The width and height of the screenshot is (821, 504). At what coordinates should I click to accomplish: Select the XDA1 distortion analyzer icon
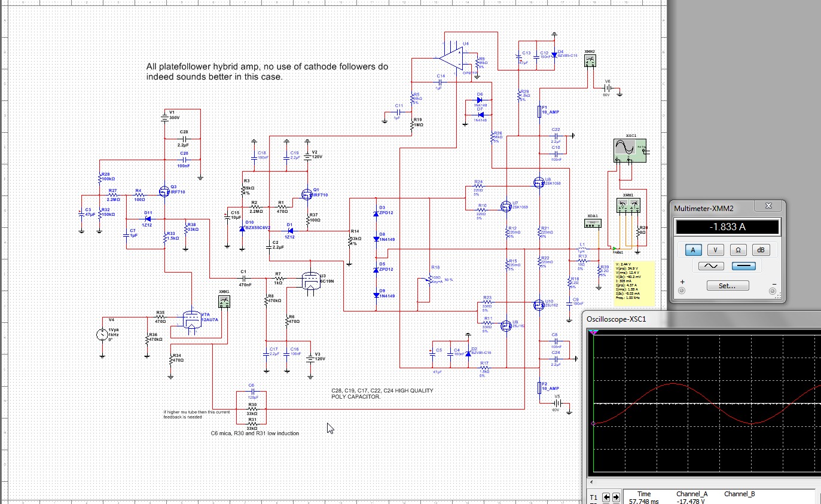point(593,223)
